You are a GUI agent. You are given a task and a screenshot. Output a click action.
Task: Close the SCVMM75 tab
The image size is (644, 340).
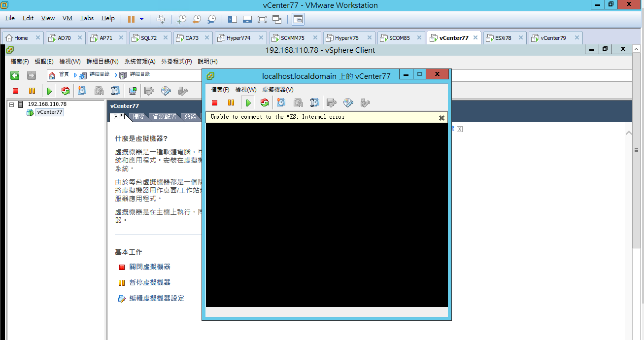click(x=315, y=38)
